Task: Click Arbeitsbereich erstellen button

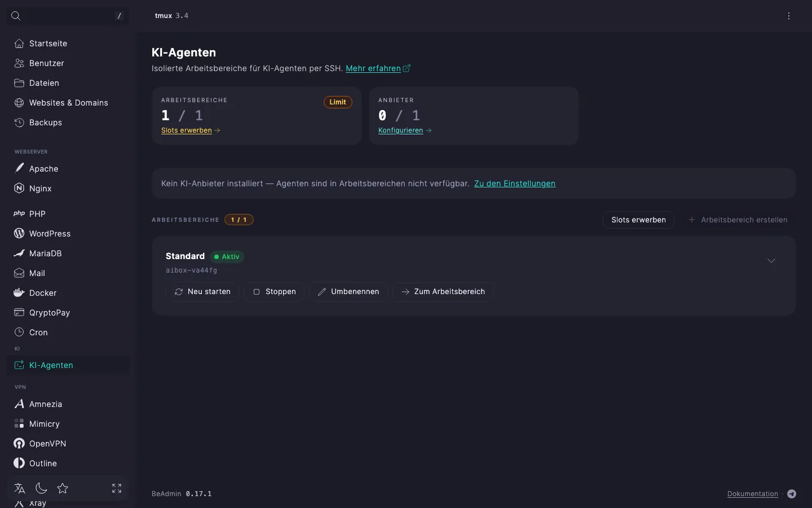Action: [x=738, y=220]
